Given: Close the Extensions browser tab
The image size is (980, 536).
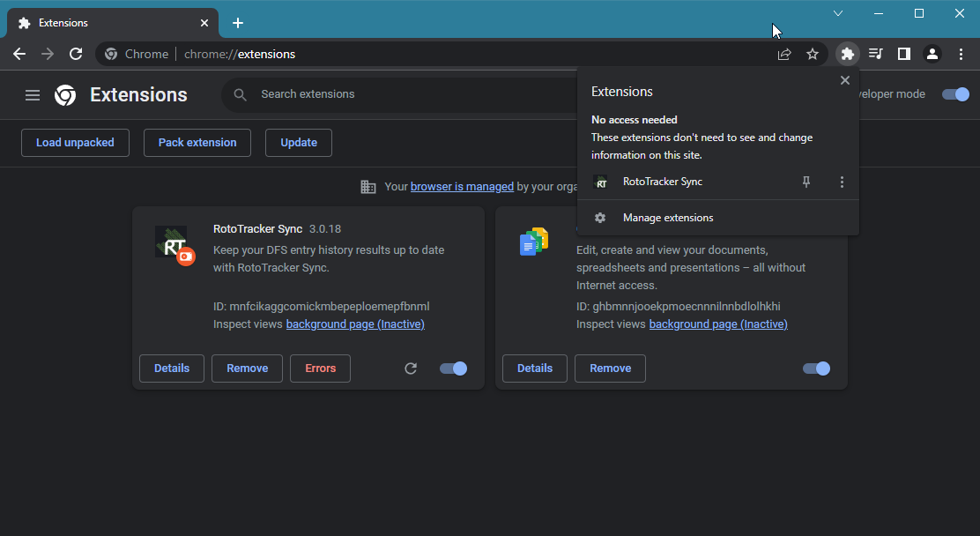Looking at the screenshot, I should 204,23.
